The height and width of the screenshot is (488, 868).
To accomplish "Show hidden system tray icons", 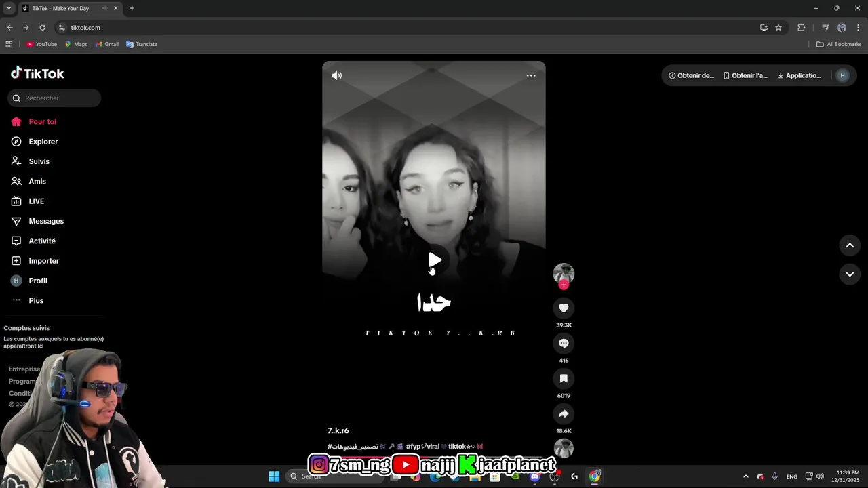I will [x=745, y=476].
